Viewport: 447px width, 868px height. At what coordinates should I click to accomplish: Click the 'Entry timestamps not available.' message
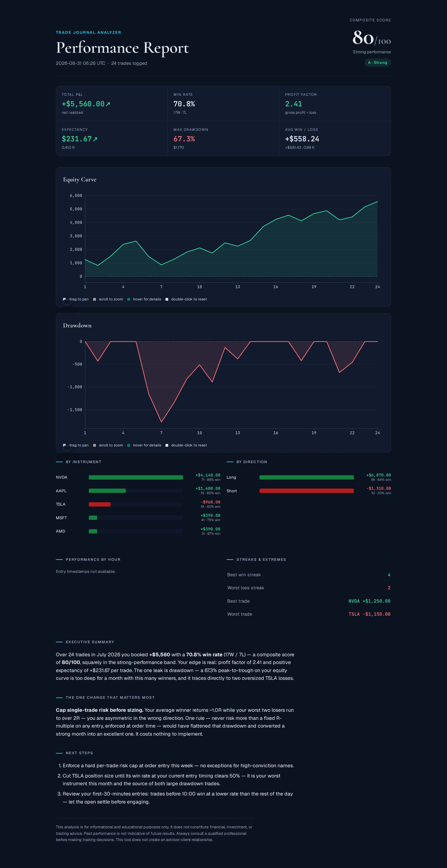pyautogui.click(x=86, y=572)
